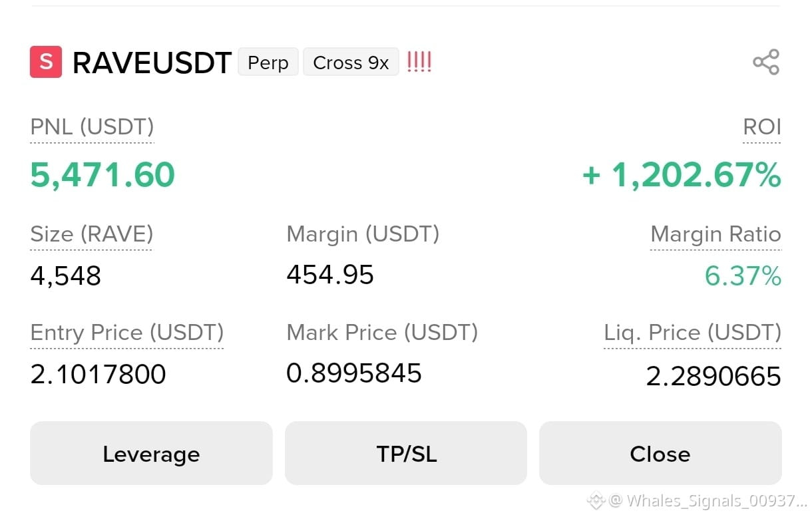
Task: Tap the Liq. Price (USDT) label
Action: [692, 333]
